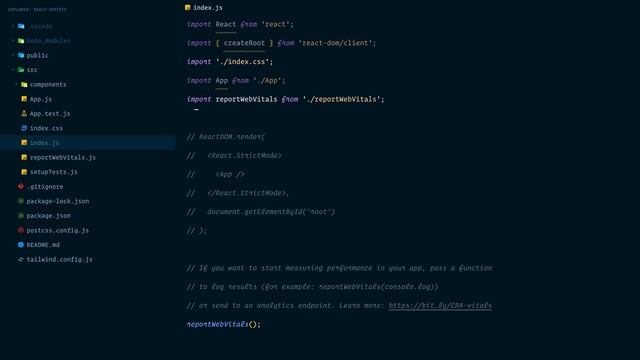Expand the components folder chevron

click(x=16, y=84)
